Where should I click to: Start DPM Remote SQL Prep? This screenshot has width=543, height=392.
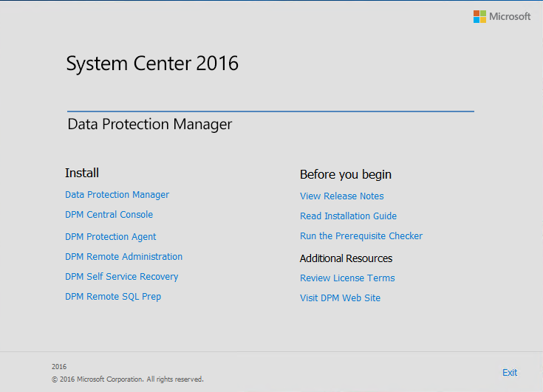113,297
